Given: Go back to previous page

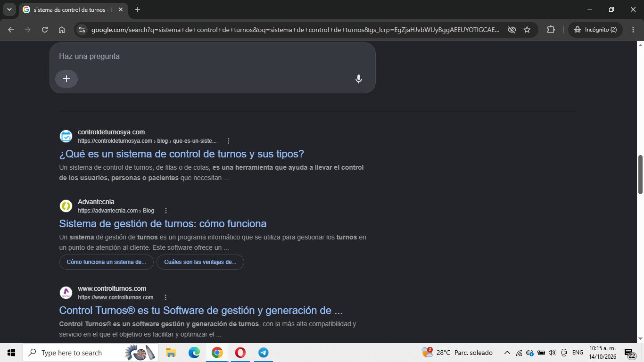Looking at the screenshot, I should tap(11, 30).
